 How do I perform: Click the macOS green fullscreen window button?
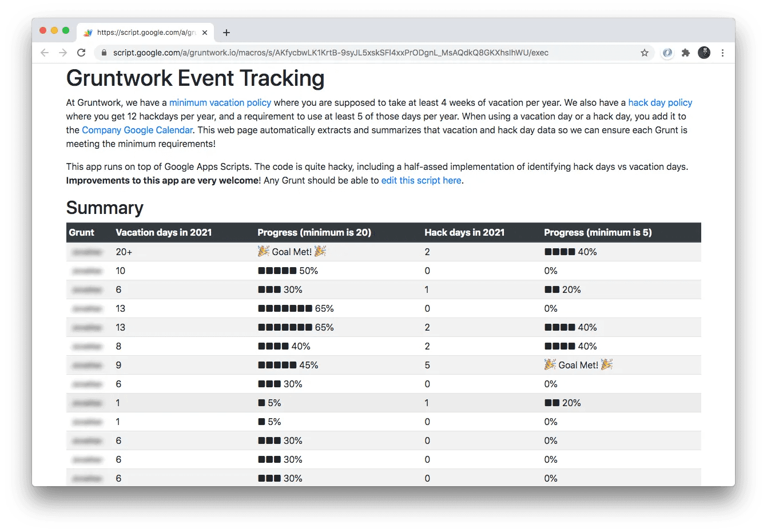66,30
